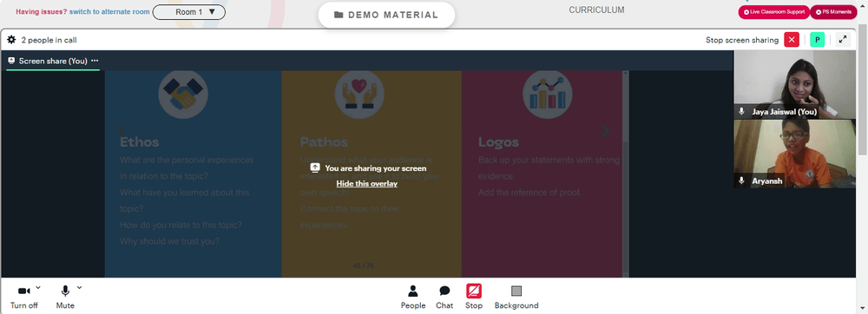
Task: Open call settings gear icon
Action: (x=11, y=40)
